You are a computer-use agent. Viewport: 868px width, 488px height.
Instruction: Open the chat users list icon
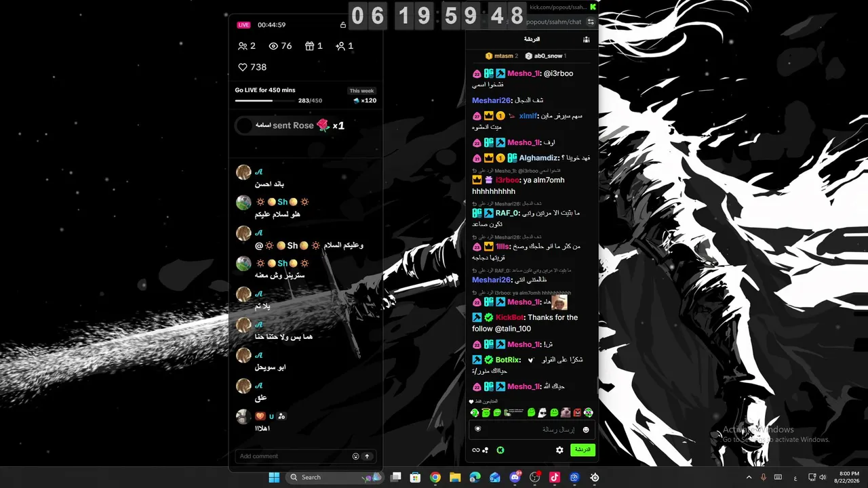pyautogui.click(x=586, y=39)
